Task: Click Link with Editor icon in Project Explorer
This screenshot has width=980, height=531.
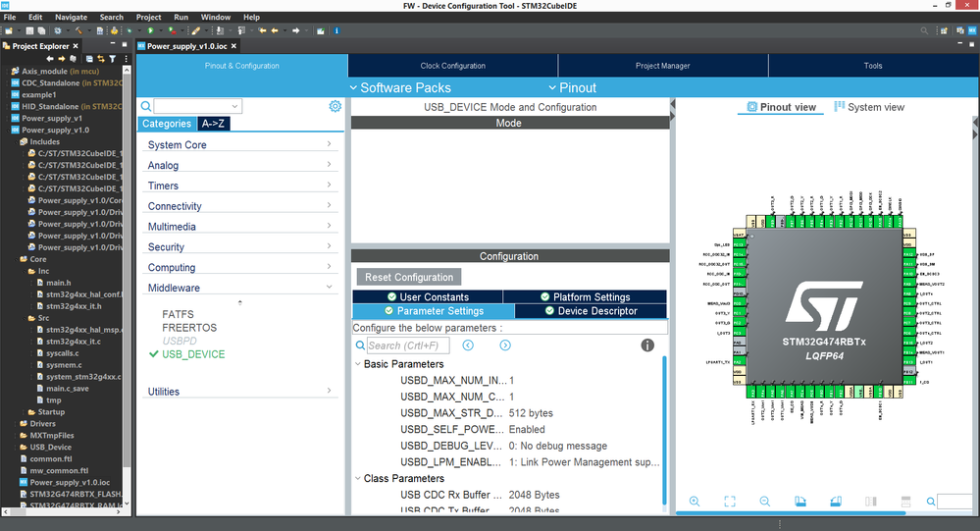Action: [101, 59]
